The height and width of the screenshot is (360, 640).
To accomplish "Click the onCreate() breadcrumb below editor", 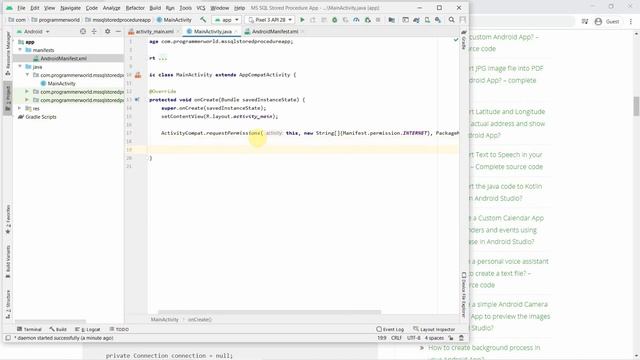I will 200,320.
